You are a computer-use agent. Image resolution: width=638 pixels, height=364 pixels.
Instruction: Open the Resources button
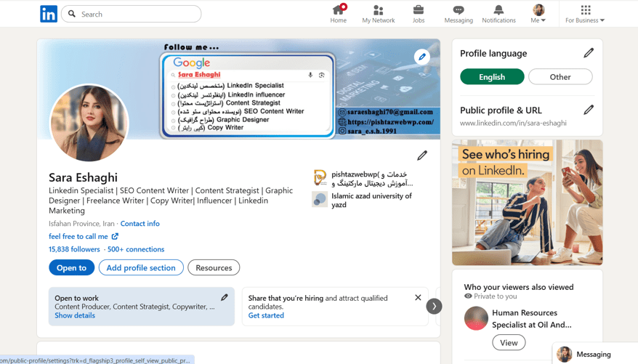pos(214,267)
